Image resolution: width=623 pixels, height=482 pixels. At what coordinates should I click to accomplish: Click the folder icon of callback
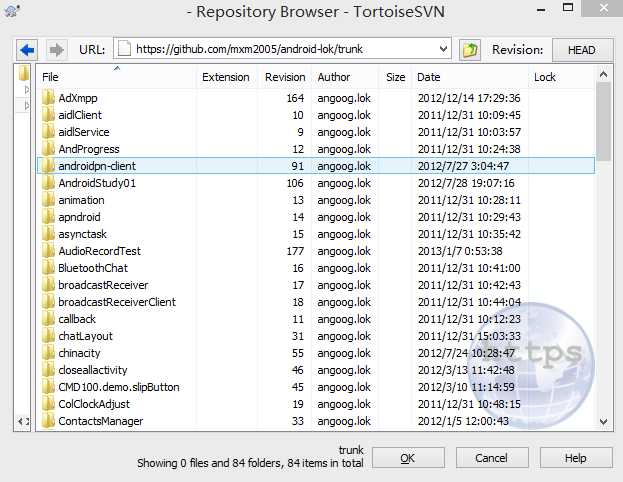(48, 319)
